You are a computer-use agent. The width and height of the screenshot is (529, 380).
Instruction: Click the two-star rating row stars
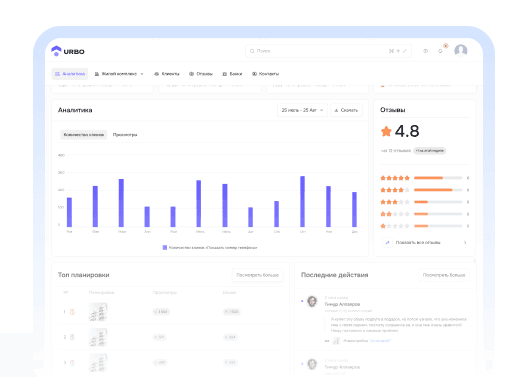(x=395, y=214)
